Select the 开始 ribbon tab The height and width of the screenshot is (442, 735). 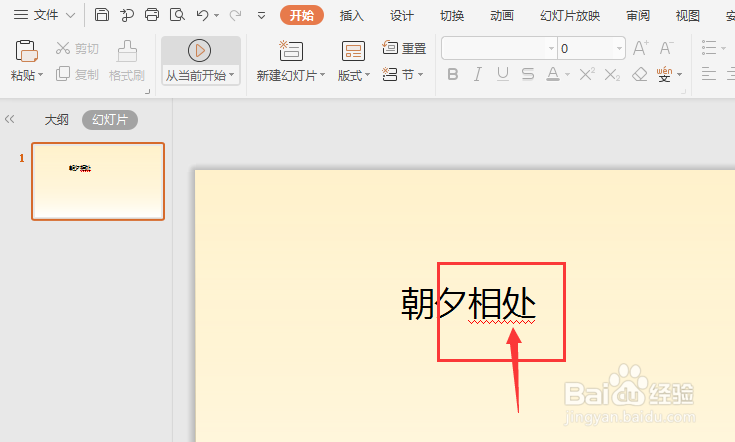click(x=302, y=15)
